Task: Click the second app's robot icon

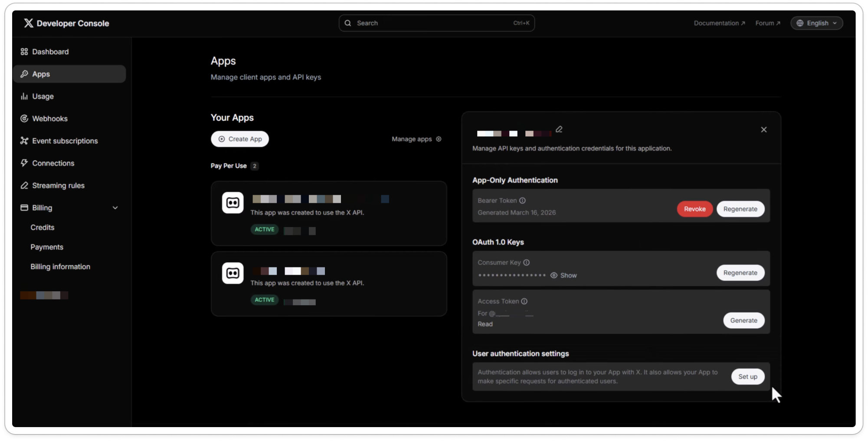Action: (x=233, y=273)
